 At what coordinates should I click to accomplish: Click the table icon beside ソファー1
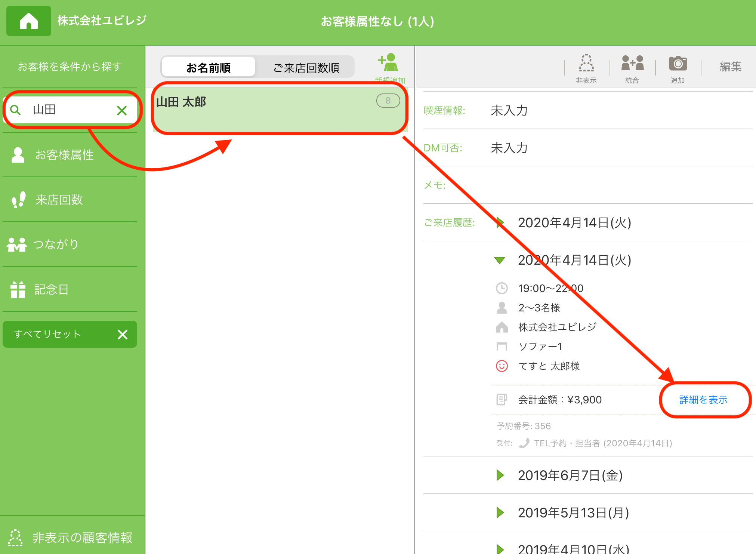tap(502, 347)
